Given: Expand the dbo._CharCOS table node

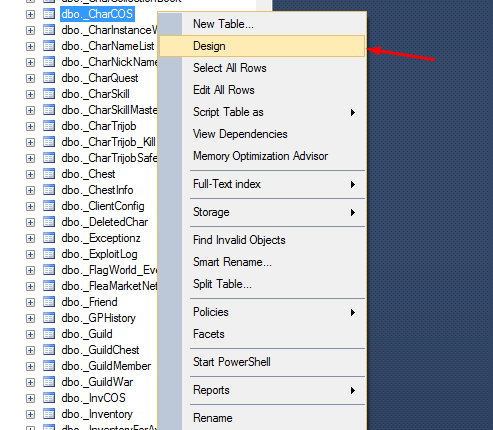Looking at the screenshot, I should click(x=30, y=14).
